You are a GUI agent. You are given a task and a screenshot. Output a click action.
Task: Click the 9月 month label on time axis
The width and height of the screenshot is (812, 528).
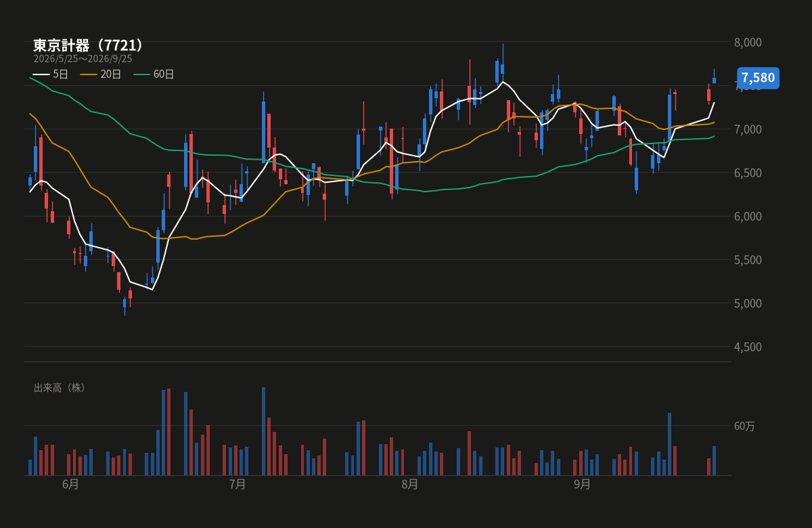[582, 484]
